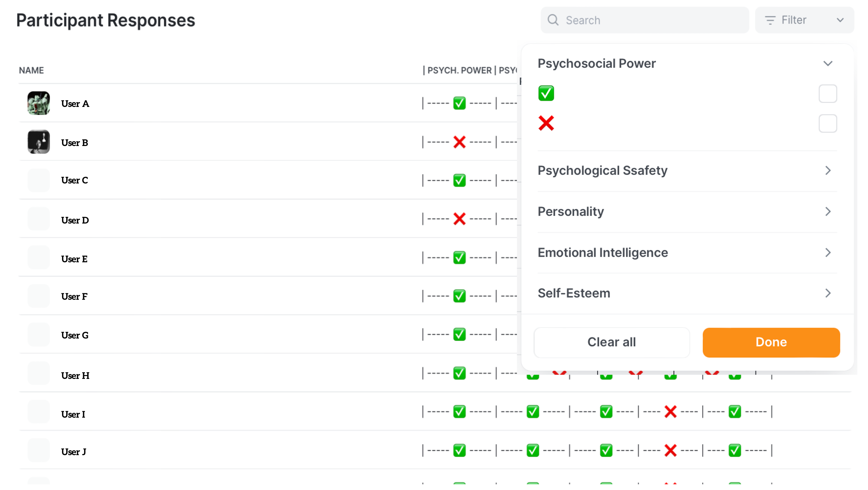Click the Filter lines icon
The image size is (868, 490).
tap(770, 20)
